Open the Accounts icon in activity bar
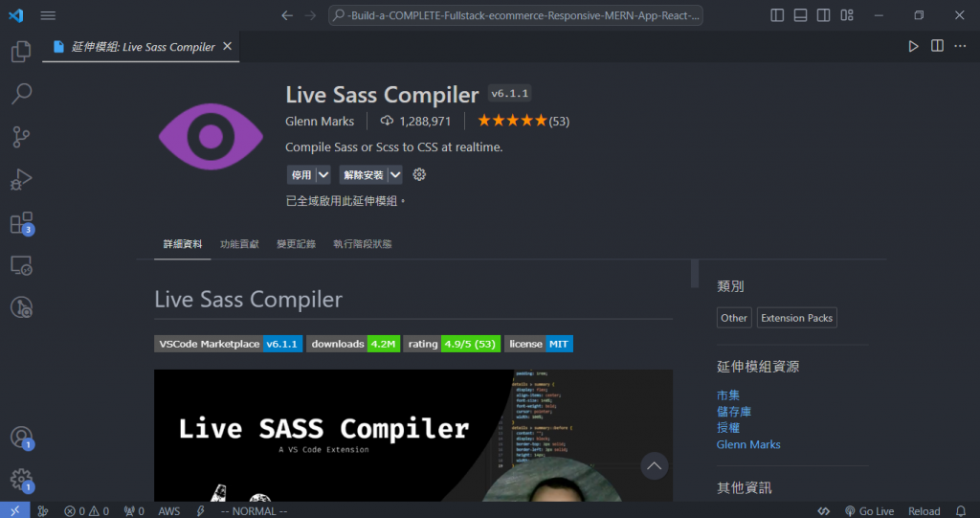Image resolution: width=980 pixels, height=518 pixels. coord(22,438)
